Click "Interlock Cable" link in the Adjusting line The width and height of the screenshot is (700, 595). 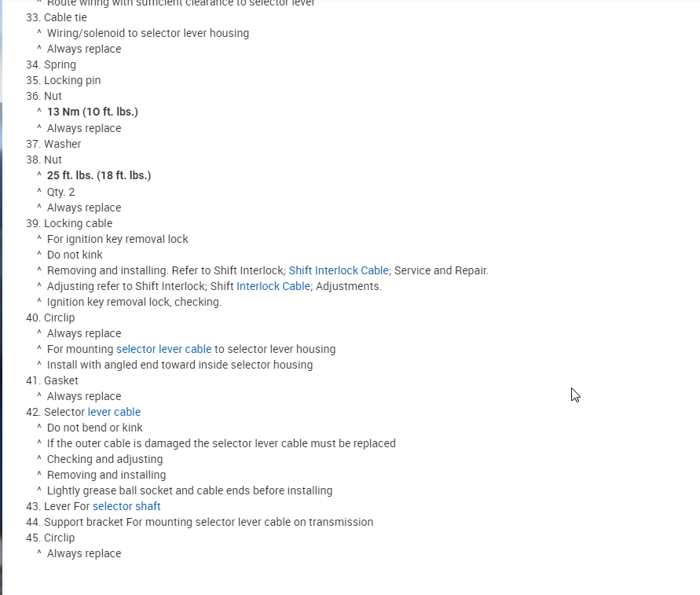click(x=273, y=286)
